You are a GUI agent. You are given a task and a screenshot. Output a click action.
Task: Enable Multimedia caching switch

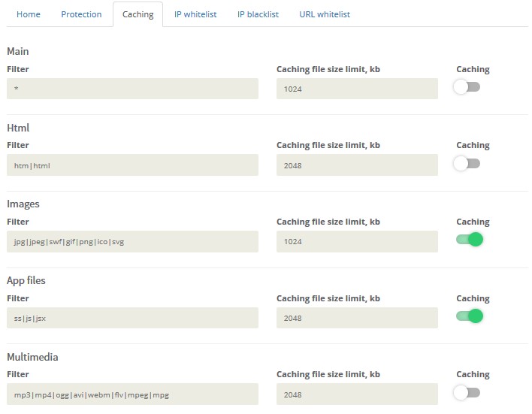467,392
